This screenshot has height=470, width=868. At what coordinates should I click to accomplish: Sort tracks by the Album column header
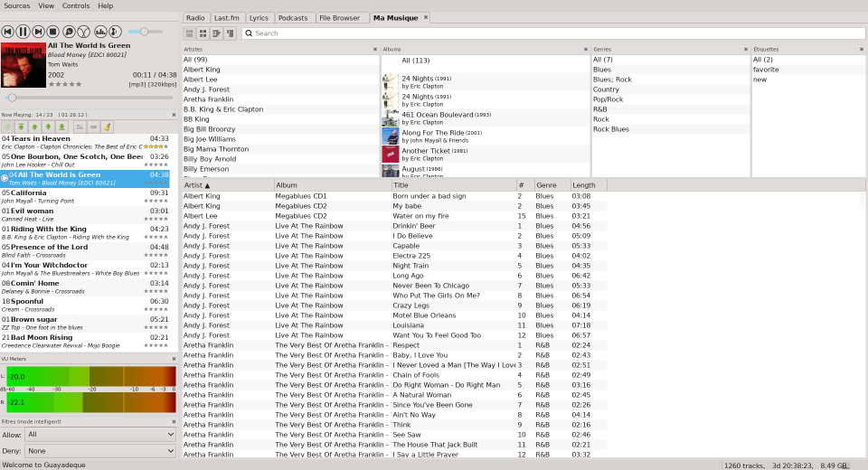click(333, 185)
